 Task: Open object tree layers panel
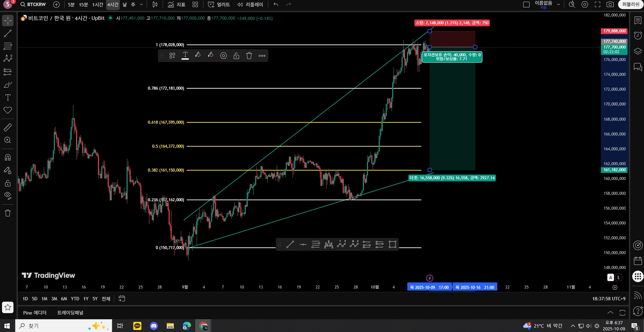pyautogui.click(x=638, y=51)
